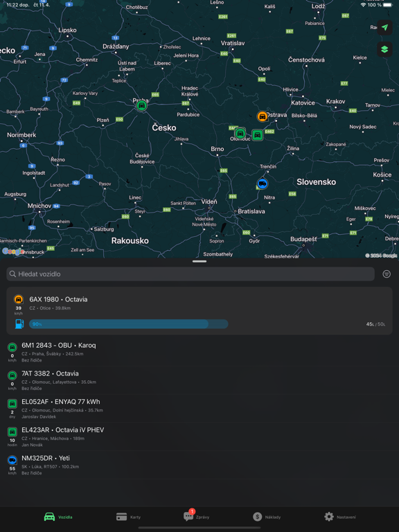Screen dimensions: 399x532
Task: Open the Zprávy tab
Action: 196,516
